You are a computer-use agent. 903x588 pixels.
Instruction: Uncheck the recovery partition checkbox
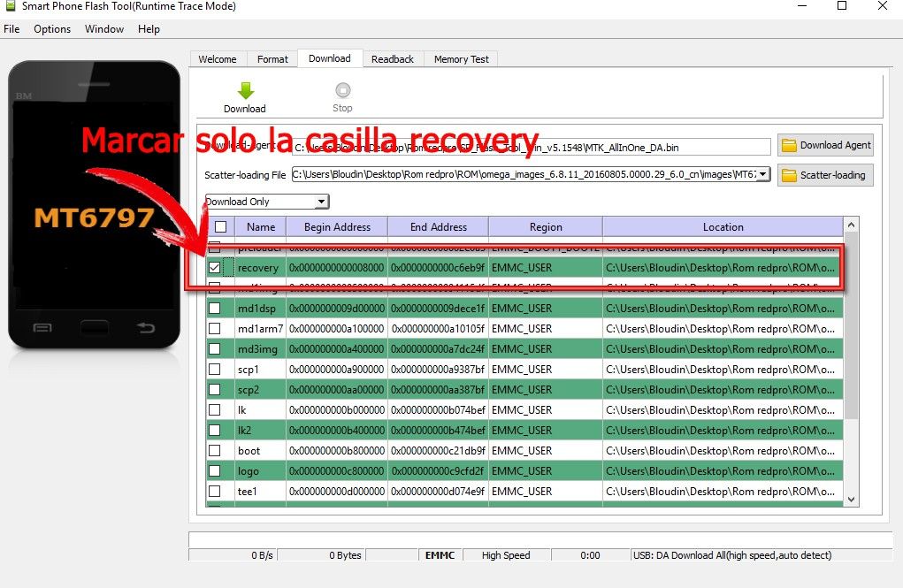pyautogui.click(x=214, y=268)
